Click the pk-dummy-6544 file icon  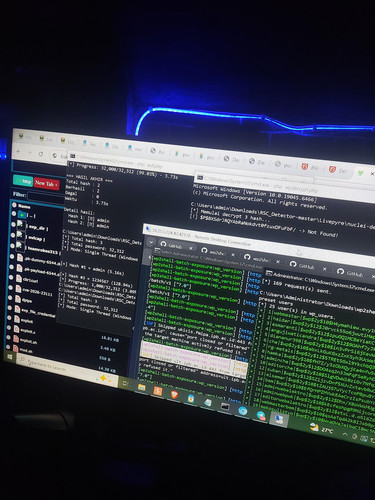(20, 257)
